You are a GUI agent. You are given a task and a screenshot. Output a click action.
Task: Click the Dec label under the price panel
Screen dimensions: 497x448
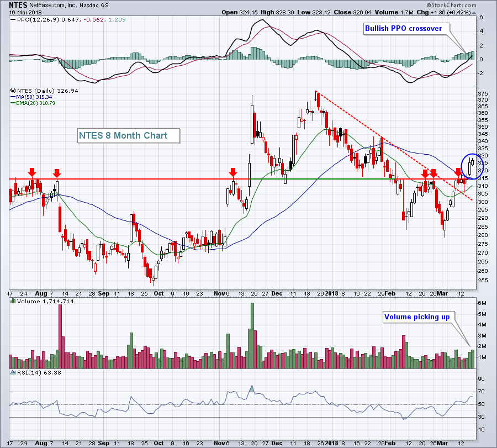277,293
